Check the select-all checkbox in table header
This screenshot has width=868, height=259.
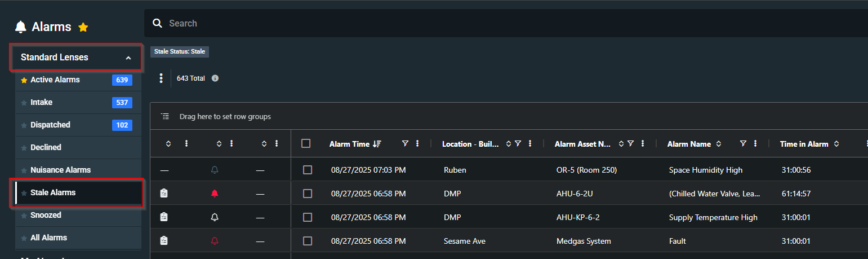point(306,143)
